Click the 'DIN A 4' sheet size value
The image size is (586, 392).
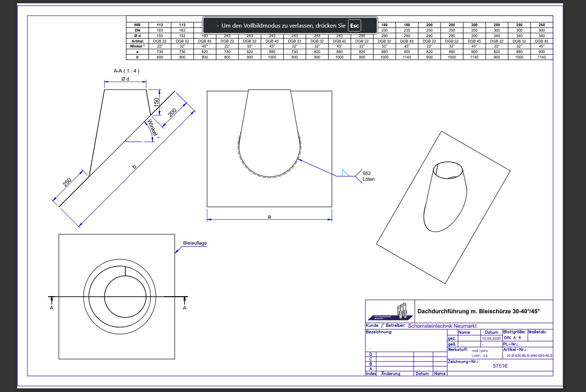(512, 338)
